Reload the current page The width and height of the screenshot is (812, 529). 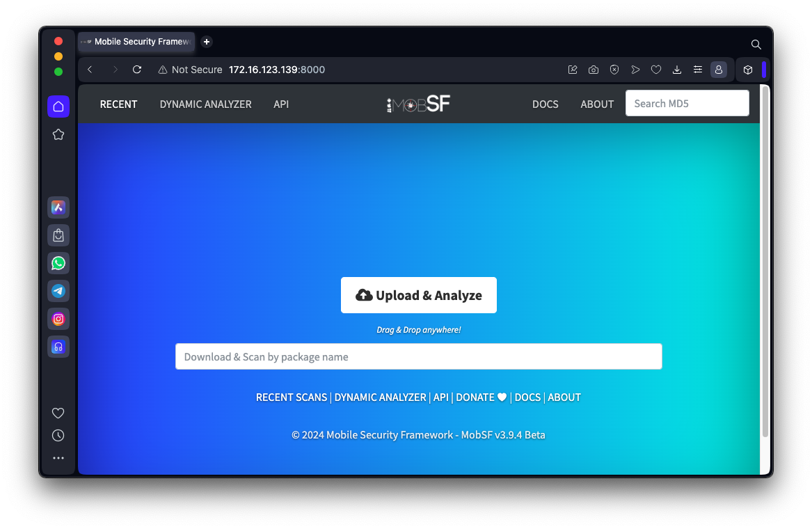click(136, 70)
